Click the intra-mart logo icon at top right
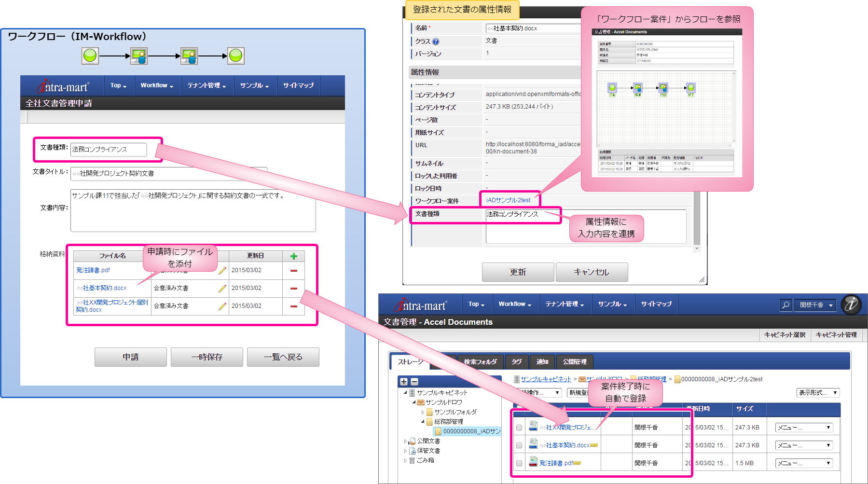This screenshot has height=484, width=868. (x=851, y=305)
